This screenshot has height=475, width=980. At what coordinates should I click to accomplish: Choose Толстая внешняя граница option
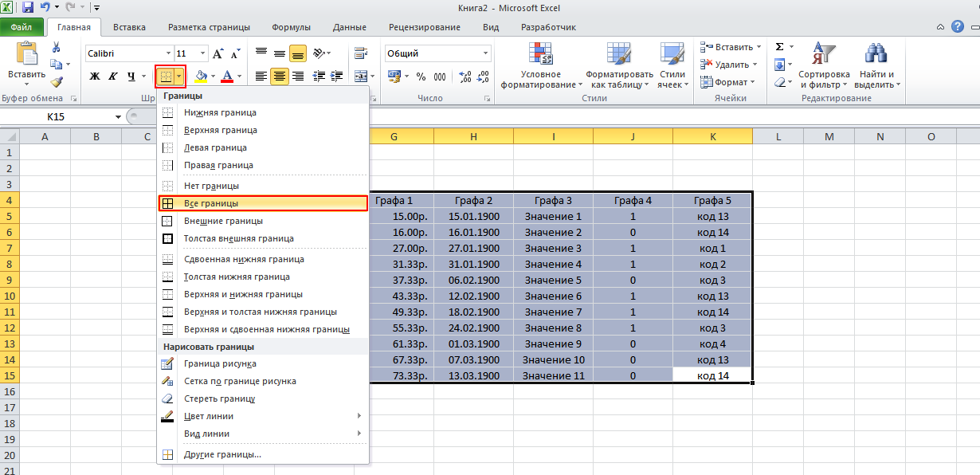coord(263,238)
